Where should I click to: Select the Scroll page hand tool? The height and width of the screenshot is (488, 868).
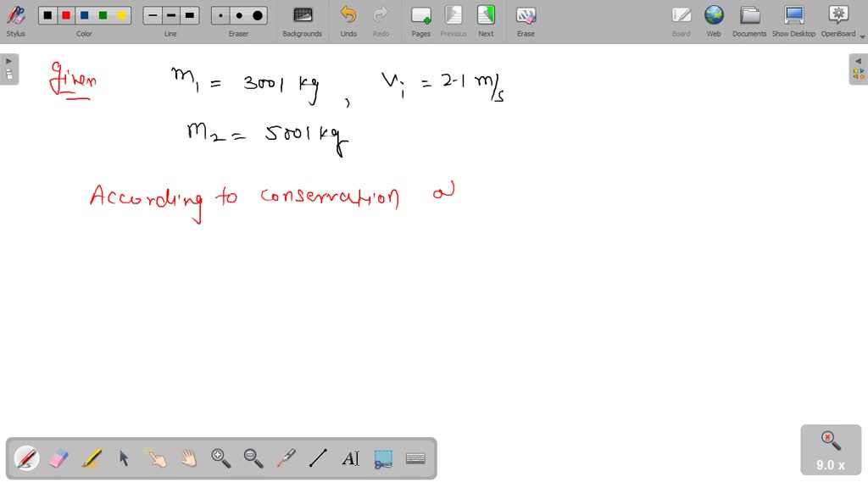188,458
